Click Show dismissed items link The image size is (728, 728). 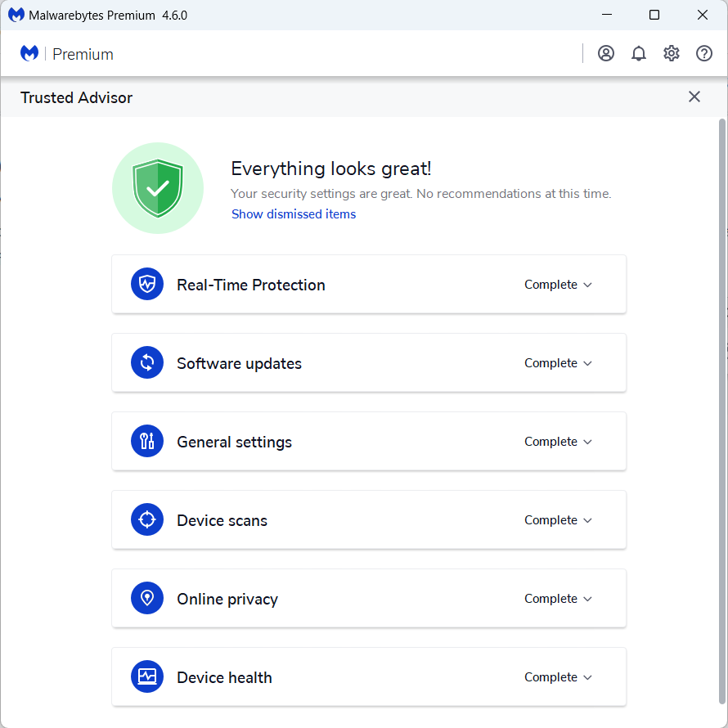(x=294, y=214)
